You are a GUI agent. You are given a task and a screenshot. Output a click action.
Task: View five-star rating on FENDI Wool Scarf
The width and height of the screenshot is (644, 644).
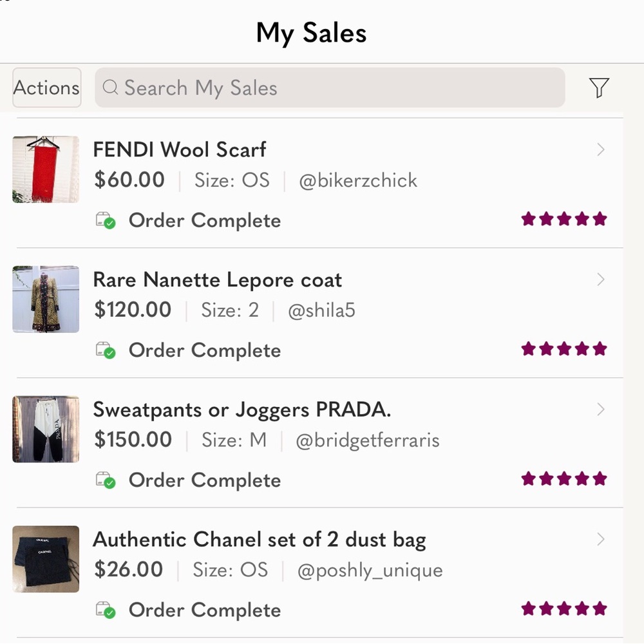564,219
